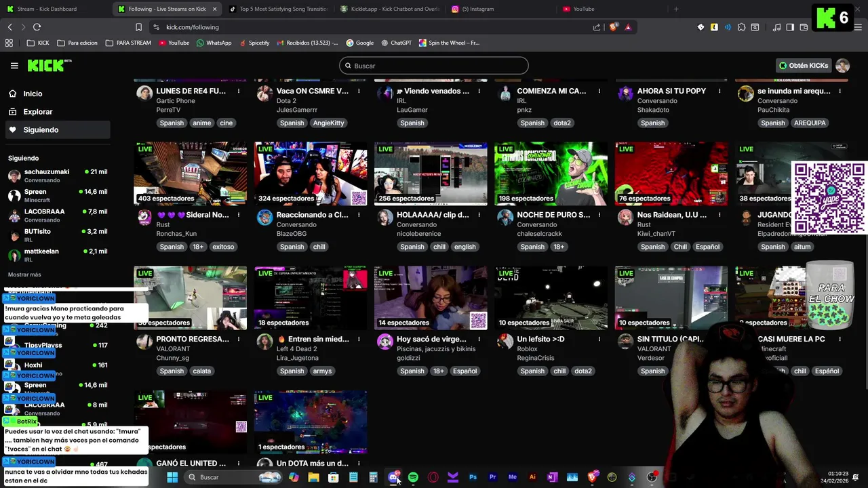This screenshot has height=488, width=868.
Task: Go to Inicio in the sidebar
Action: tap(33, 94)
